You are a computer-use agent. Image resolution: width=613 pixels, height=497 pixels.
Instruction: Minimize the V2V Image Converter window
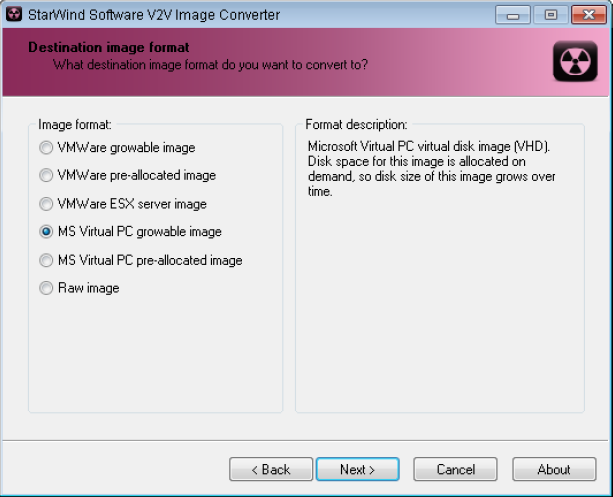pyautogui.click(x=514, y=15)
